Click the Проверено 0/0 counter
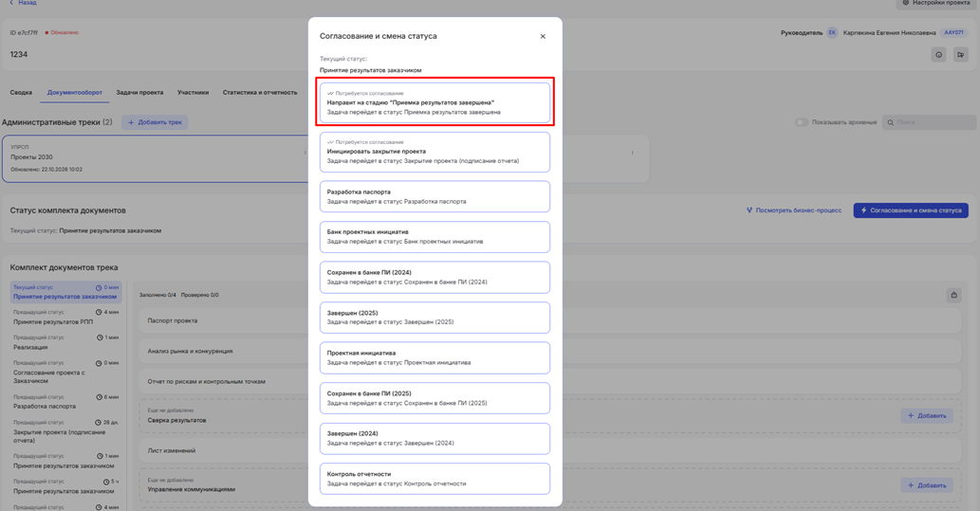 pyautogui.click(x=200, y=295)
